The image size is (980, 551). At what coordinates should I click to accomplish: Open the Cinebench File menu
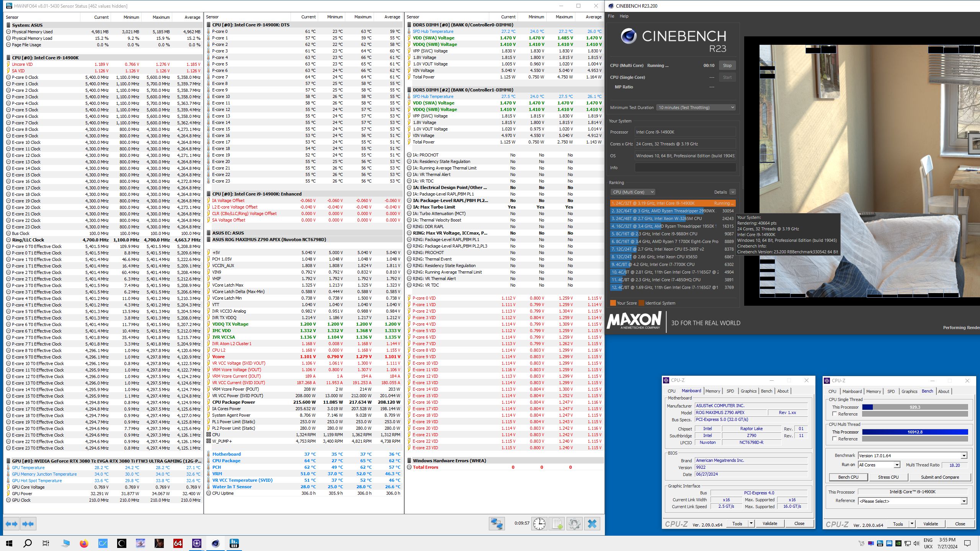tap(611, 16)
